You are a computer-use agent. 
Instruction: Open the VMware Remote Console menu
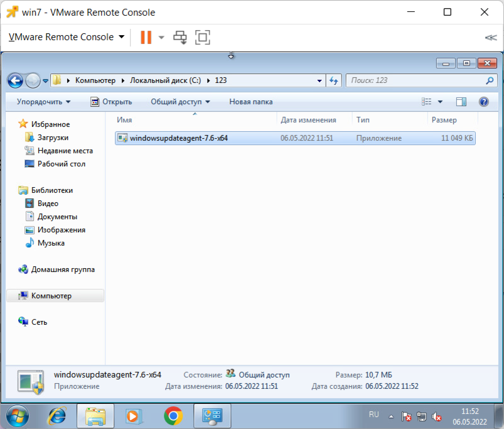pos(66,37)
